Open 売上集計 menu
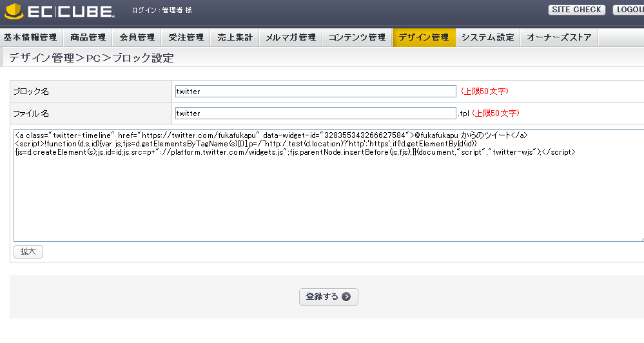The width and height of the screenshot is (644, 343). click(235, 37)
